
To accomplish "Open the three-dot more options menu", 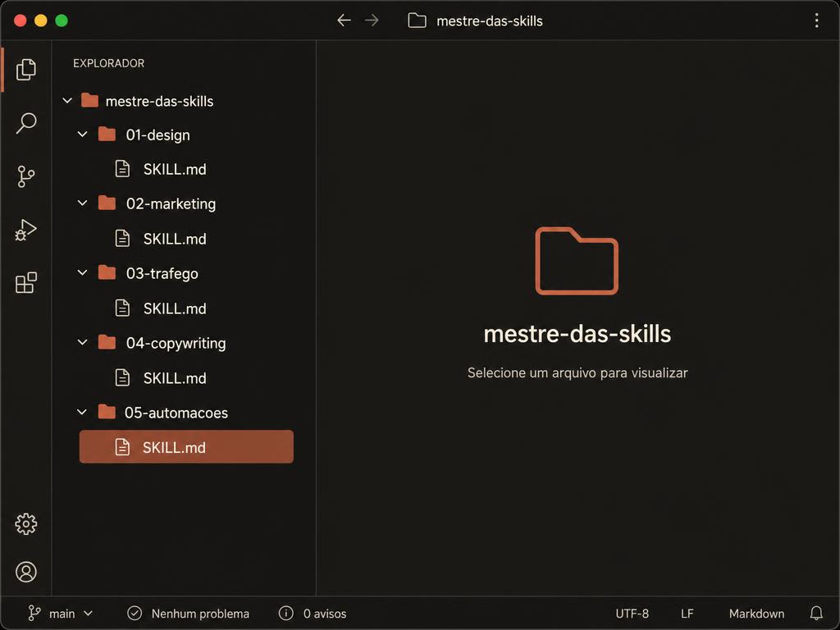I will (x=816, y=21).
